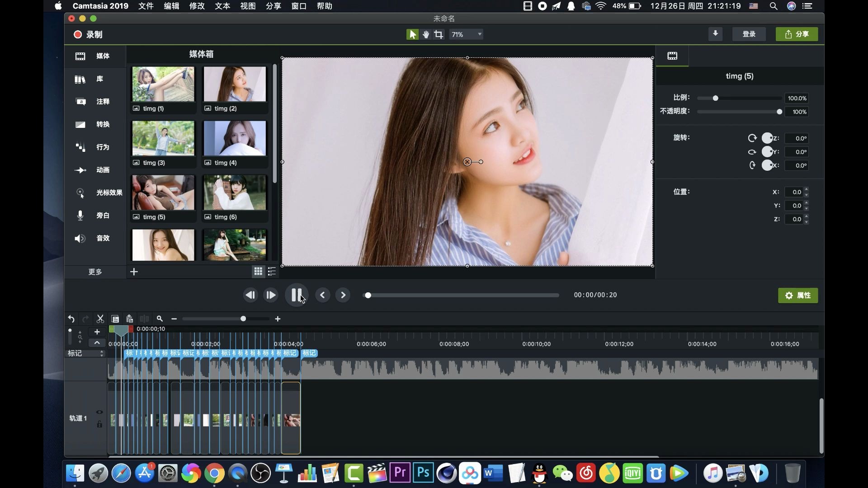The height and width of the screenshot is (488, 868).
Task: Open the 媒体 media tab
Action: pyautogui.click(x=95, y=56)
